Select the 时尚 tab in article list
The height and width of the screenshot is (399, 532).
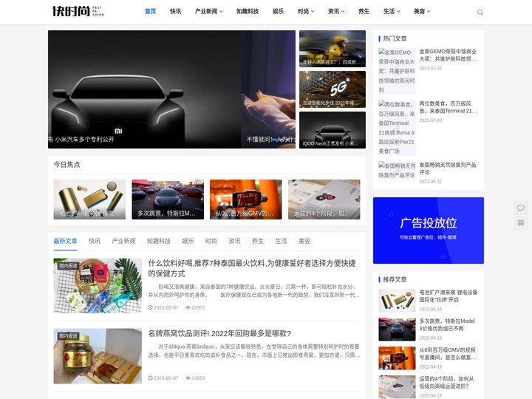(x=211, y=241)
